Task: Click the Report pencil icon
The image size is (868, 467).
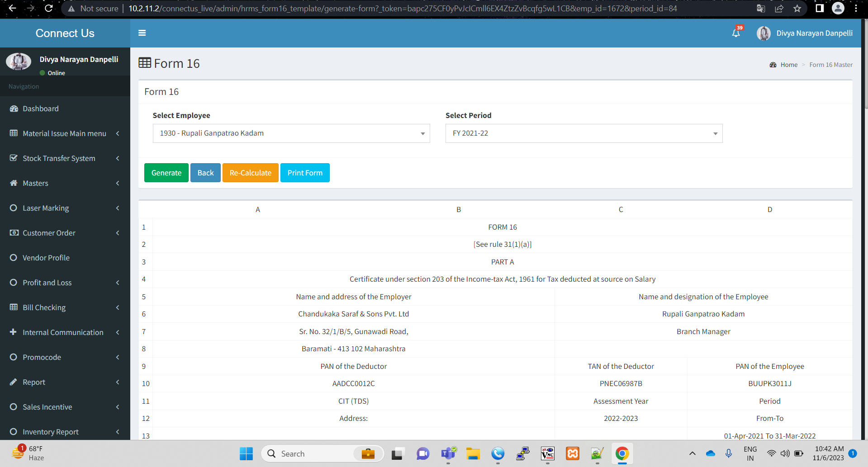Action: point(14,382)
